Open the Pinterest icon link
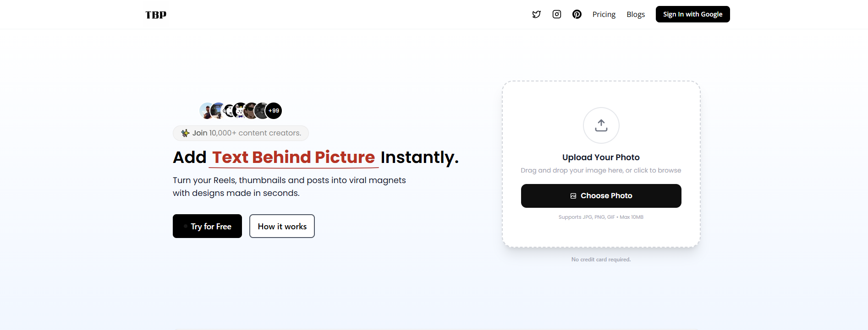This screenshot has height=330, width=868. coord(577,15)
